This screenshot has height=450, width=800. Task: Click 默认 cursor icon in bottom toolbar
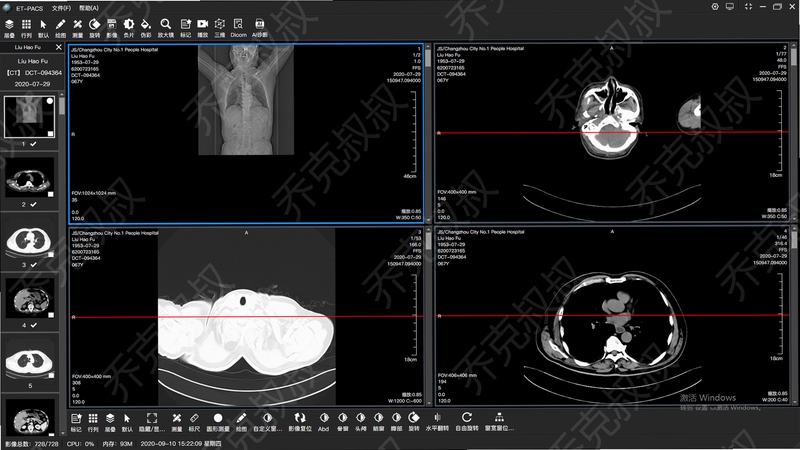click(x=127, y=422)
